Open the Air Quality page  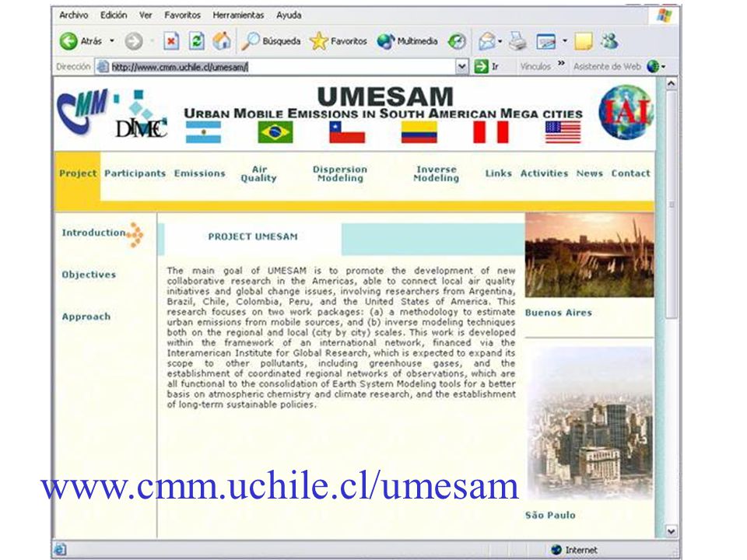(x=258, y=173)
